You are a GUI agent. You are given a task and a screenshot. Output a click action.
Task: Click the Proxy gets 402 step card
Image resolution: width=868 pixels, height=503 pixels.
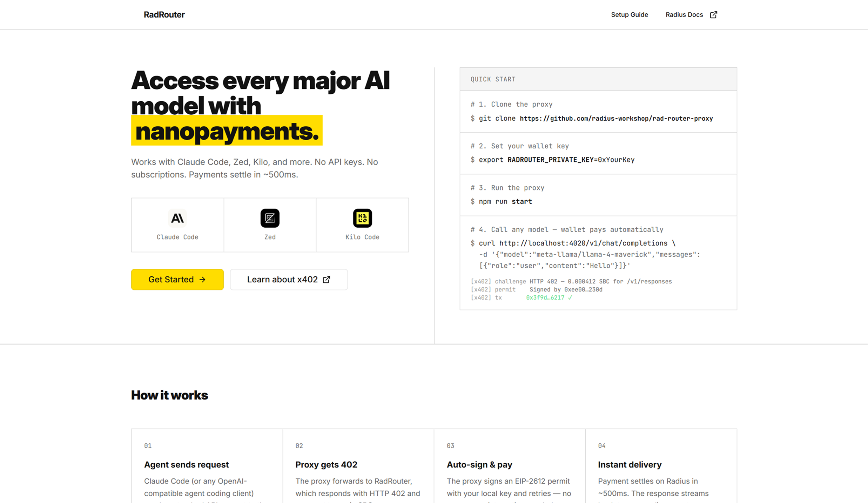pos(358,465)
